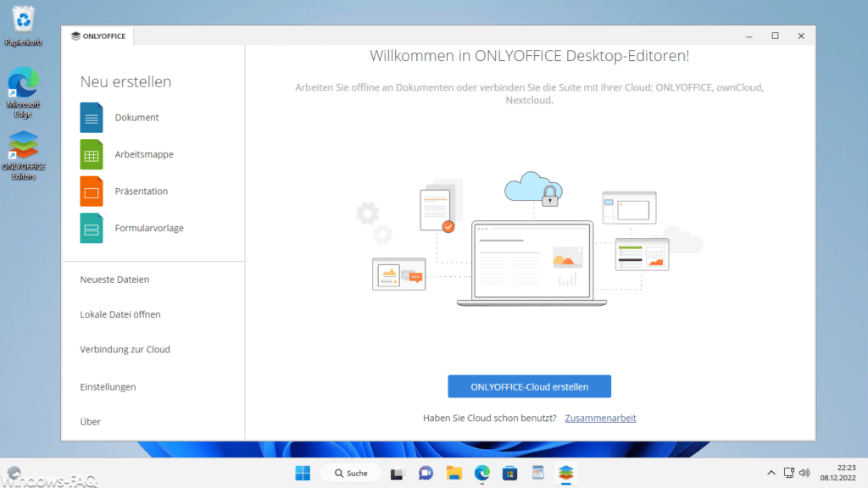The width and height of the screenshot is (868, 488).
Task: Create a new Dokument via blue icon
Action: tap(92, 117)
